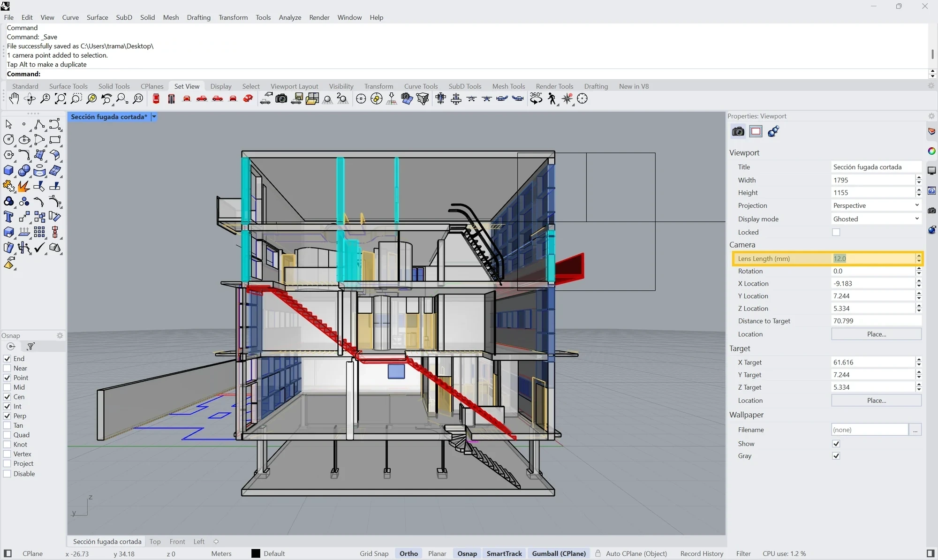Open the camera properties page icon
938x560 pixels.
pyautogui.click(x=738, y=131)
